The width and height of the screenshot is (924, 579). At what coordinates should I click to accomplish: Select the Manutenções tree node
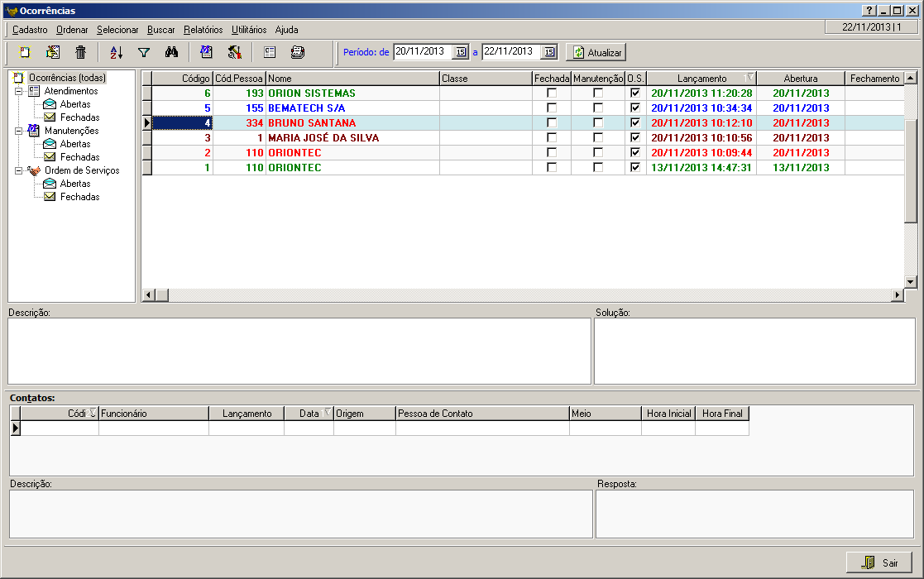(x=71, y=131)
